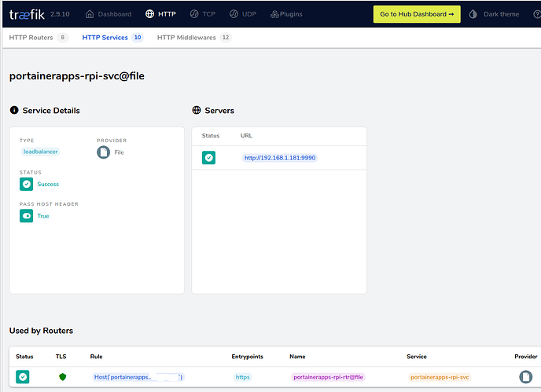Click the Plugins icon in navbar
Screen dimensions: 541x392
click(x=274, y=14)
